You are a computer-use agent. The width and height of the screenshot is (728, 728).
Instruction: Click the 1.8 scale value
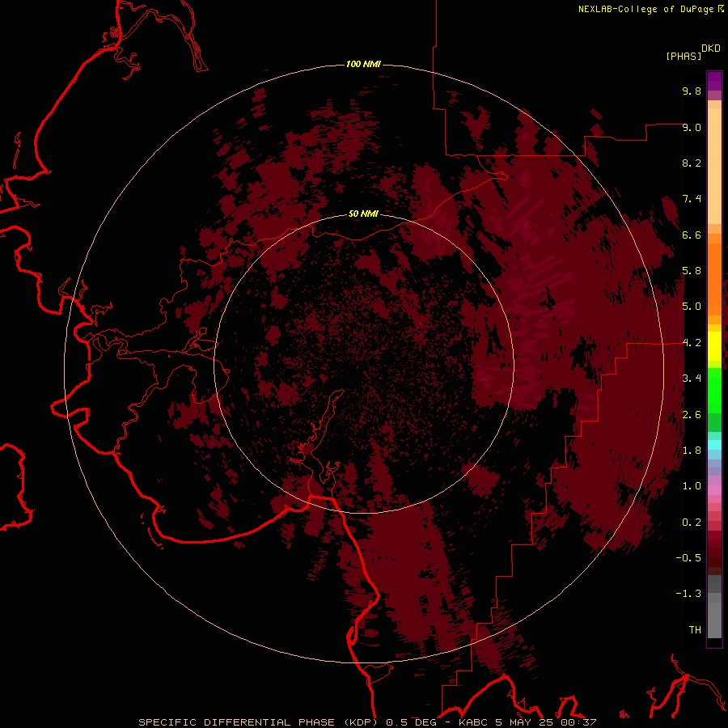pyautogui.click(x=692, y=451)
